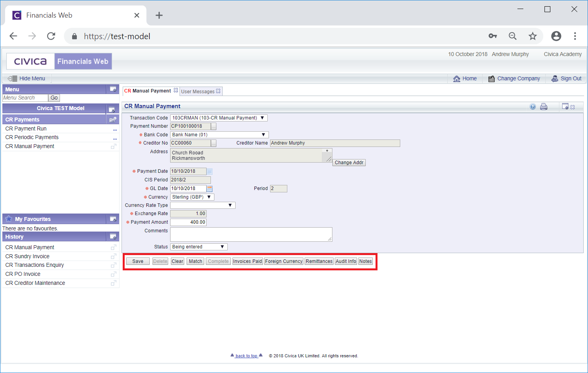Click the History panel icon
The image size is (588, 373).
coord(113,237)
